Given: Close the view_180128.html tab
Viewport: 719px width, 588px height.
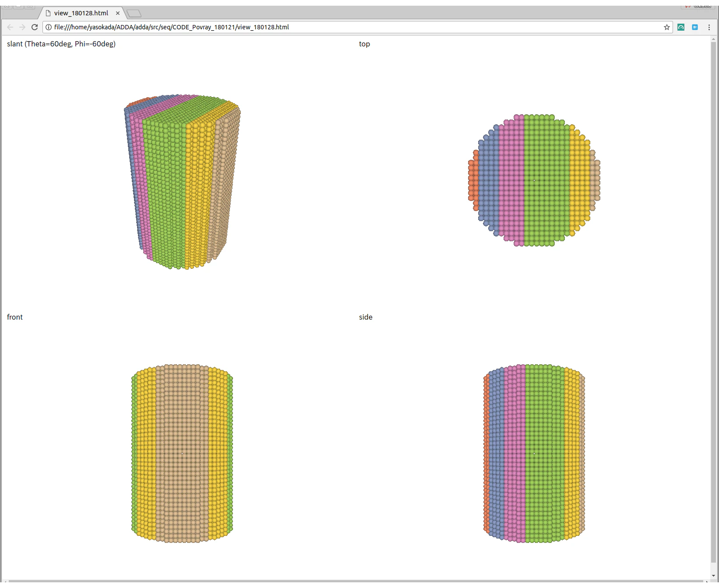Looking at the screenshot, I should [118, 13].
